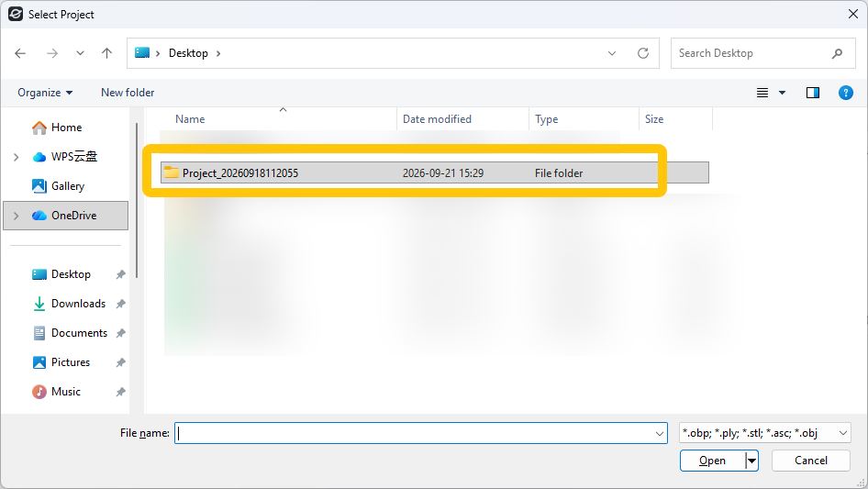Select OneDrive in navigation pane
This screenshot has height=489, width=868.
pos(65,216)
